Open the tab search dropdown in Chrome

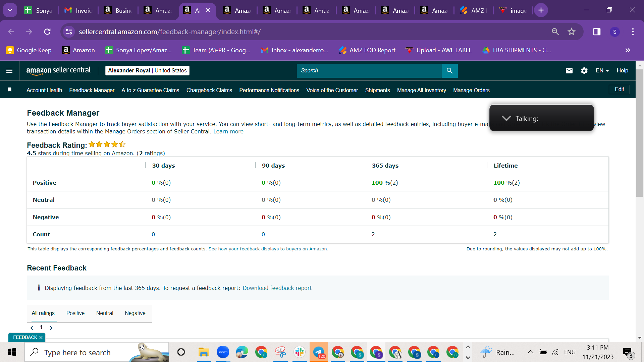tap(10, 10)
